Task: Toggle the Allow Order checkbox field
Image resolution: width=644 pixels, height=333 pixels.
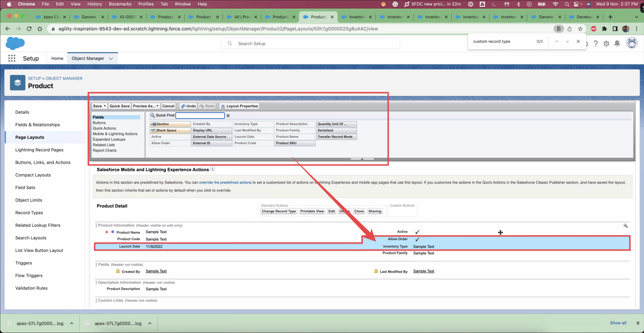Action: [417, 239]
